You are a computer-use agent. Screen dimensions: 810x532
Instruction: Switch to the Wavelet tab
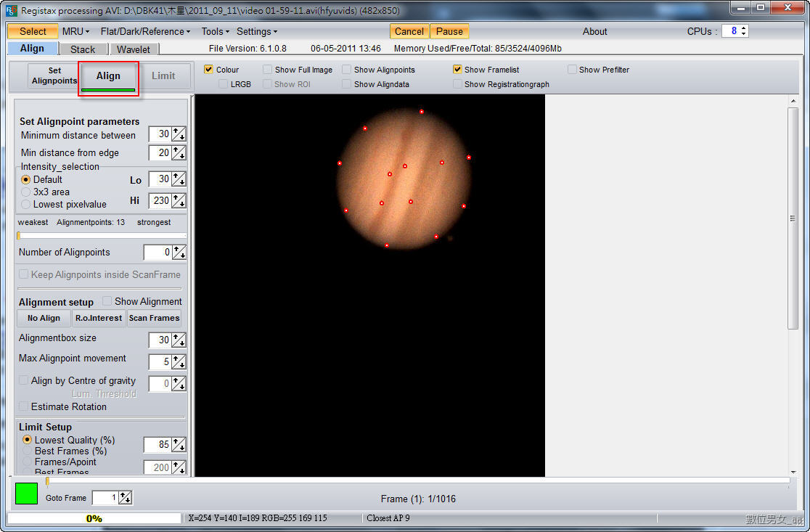134,49
